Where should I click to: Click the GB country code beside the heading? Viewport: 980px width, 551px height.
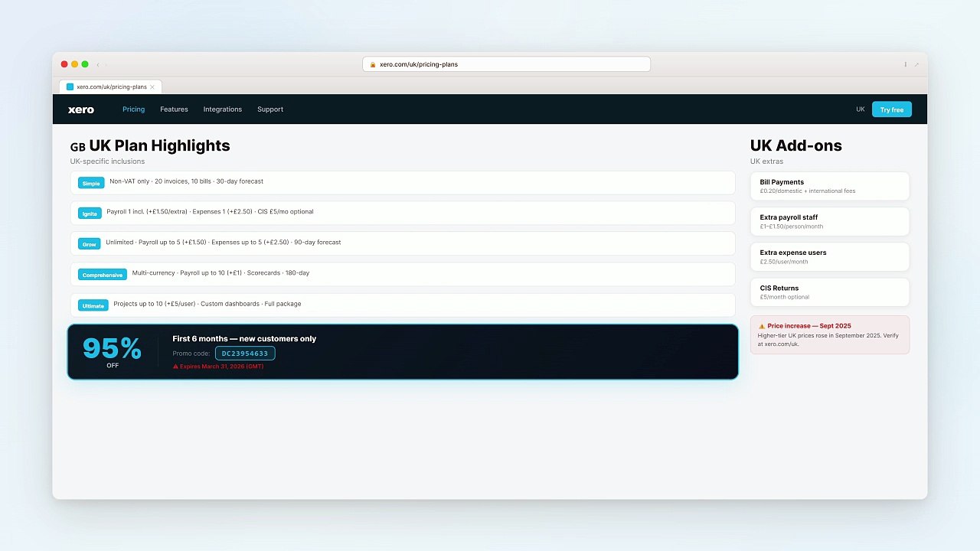pos(78,147)
